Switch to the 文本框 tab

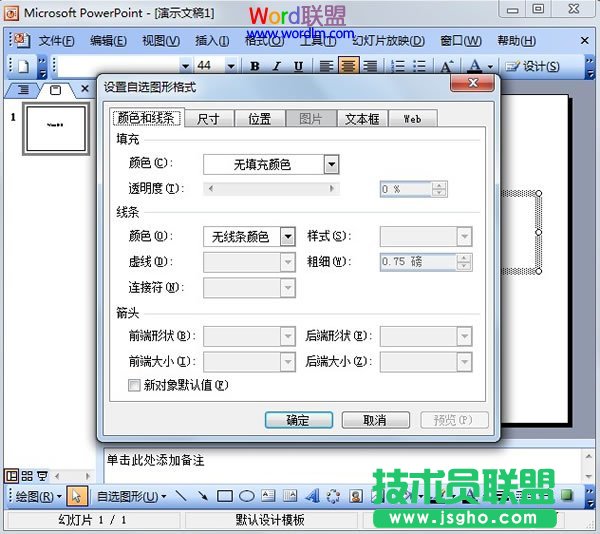pos(362,119)
